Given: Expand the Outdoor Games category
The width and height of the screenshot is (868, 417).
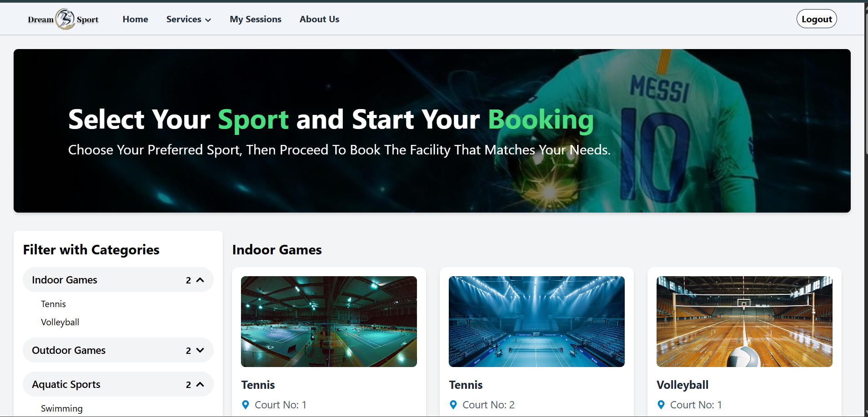Looking at the screenshot, I should click(x=118, y=350).
